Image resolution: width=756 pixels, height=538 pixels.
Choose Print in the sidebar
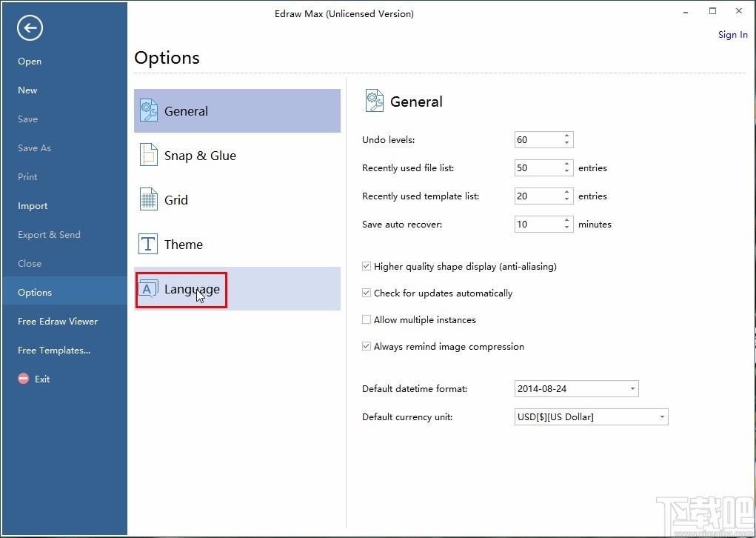point(27,176)
